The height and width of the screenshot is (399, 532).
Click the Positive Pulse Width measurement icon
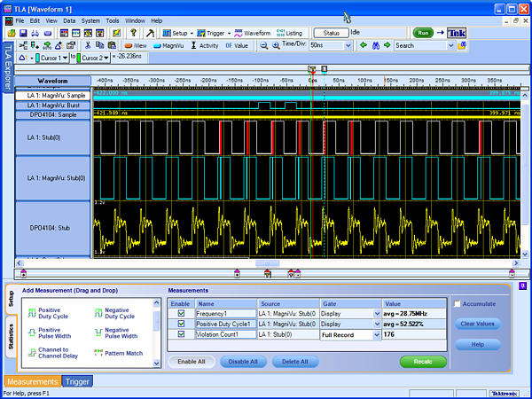click(x=32, y=332)
